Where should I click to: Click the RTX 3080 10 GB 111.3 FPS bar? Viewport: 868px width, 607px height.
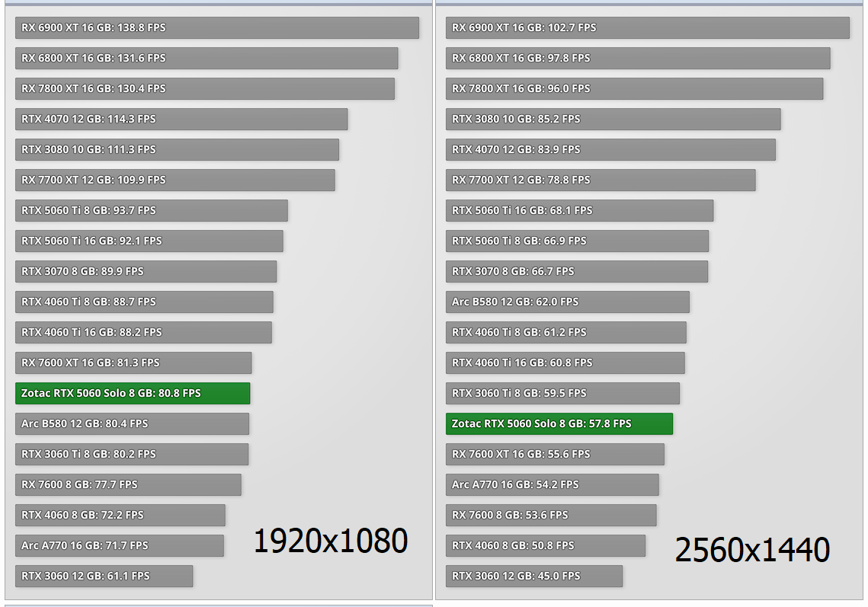click(x=177, y=149)
